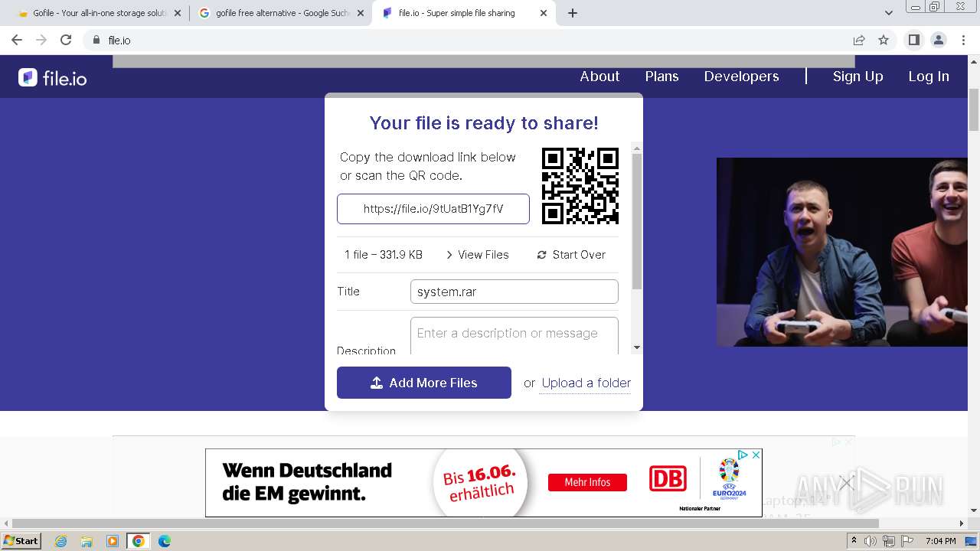Click scroll up arrow in share panel
Image resolution: width=980 pixels, height=551 pixels.
click(636, 148)
